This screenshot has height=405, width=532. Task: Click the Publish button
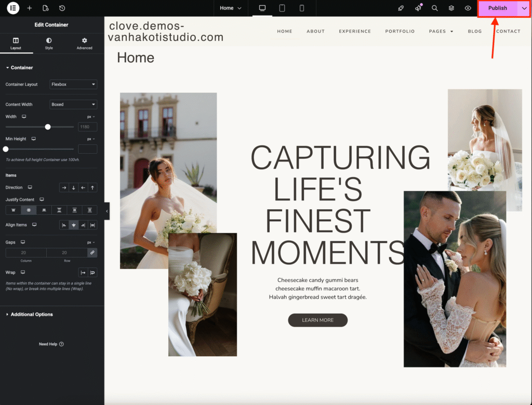click(x=497, y=8)
